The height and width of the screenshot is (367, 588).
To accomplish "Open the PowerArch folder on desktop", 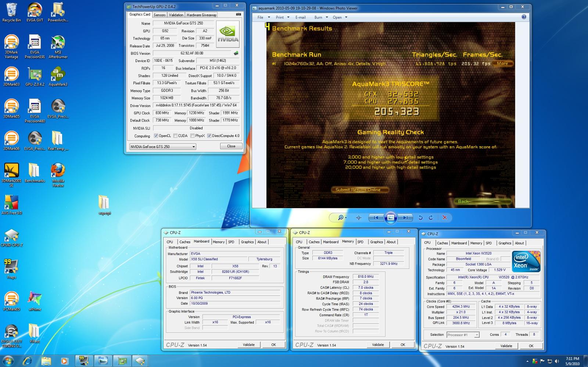I will (x=58, y=13).
